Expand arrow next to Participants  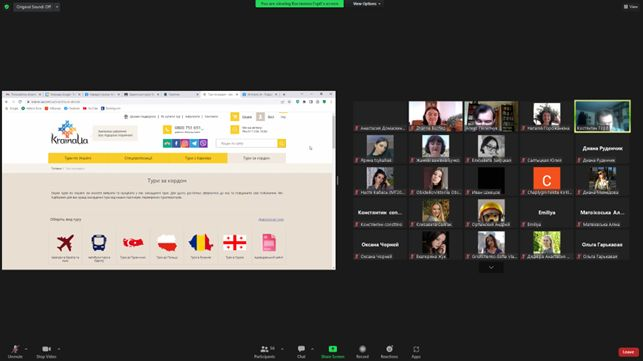tap(283, 349)
